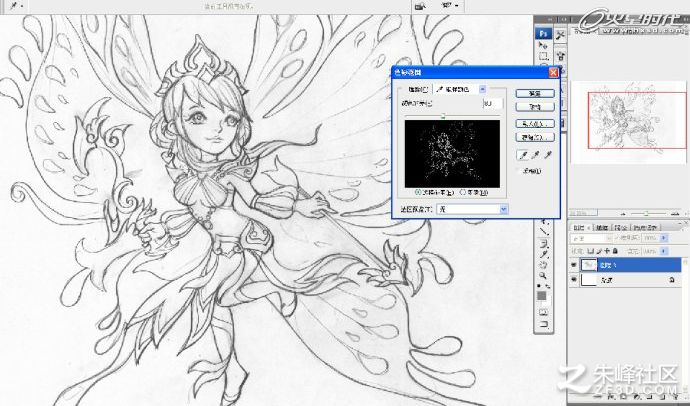690x406 pixels.
Task: Click the lock all icon in Layers
Action: (x=615, y=251)
